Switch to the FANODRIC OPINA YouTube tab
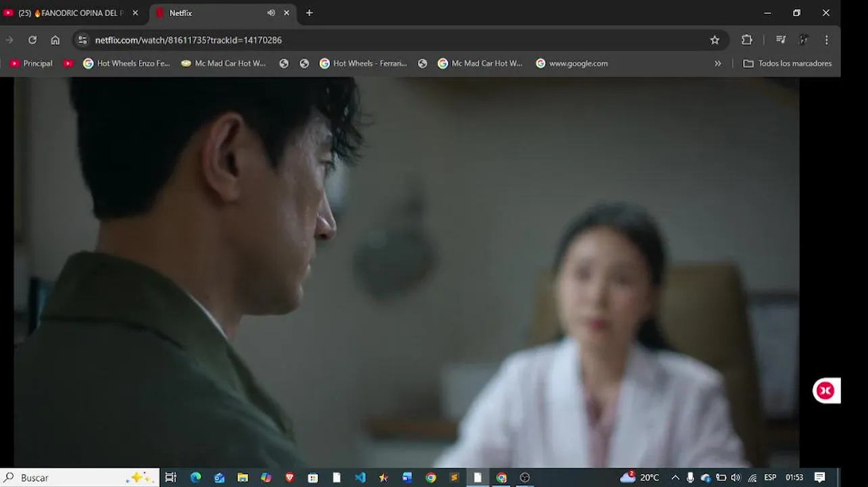 pos(71,13)
